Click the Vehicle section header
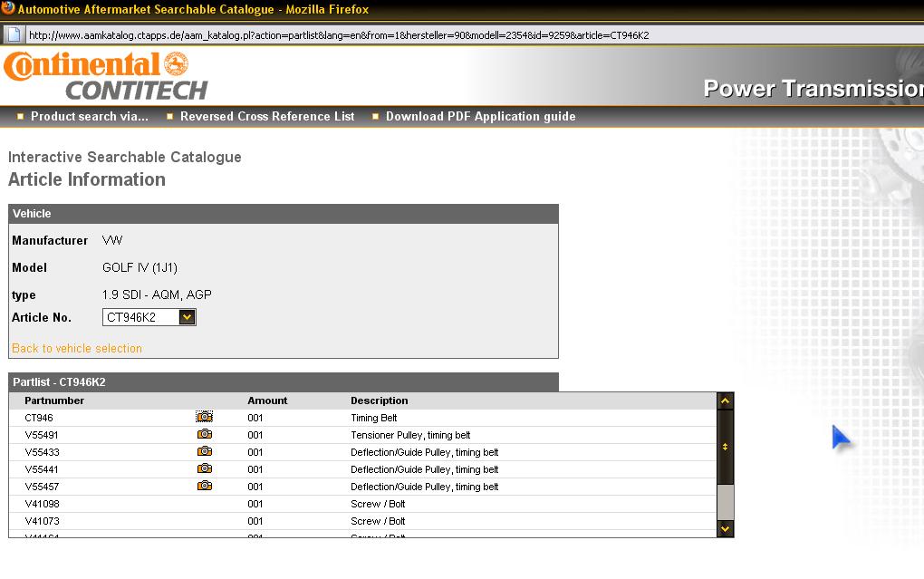Screen dimensions: 924x579 click(x=284, y=214)
